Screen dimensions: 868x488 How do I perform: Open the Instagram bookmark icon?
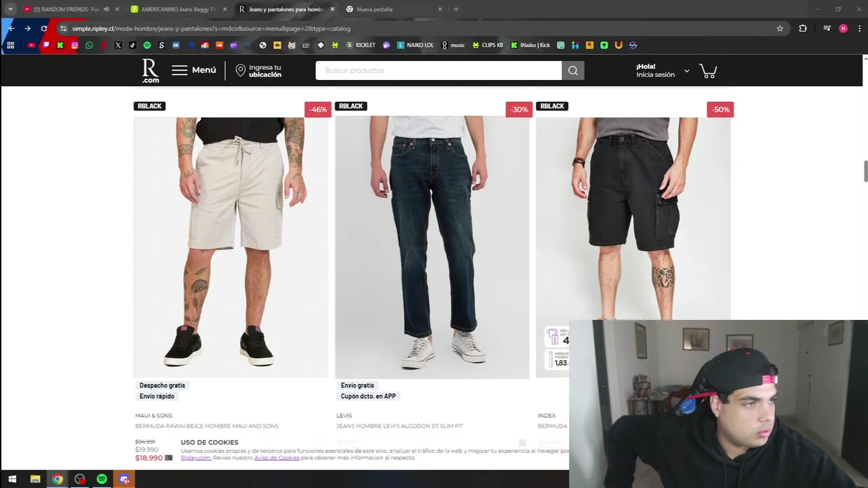(75, 45)
